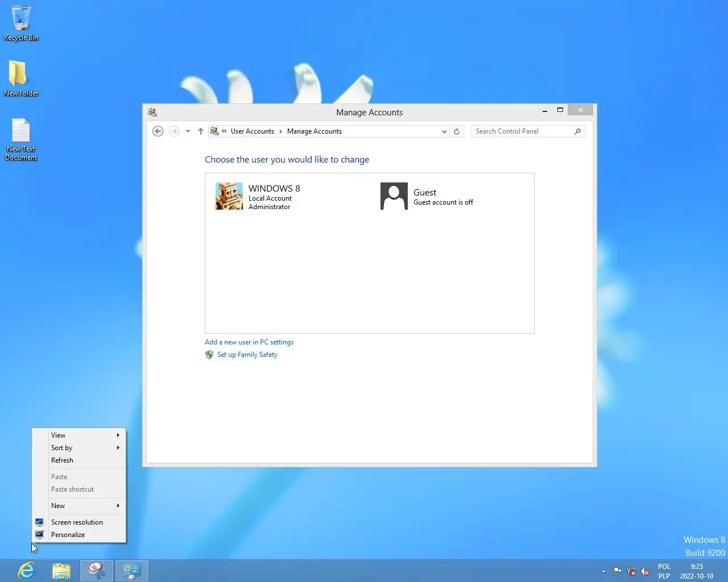728x582 pixels.
Task: Expand the address bar double chevron
Action: tap(224, 131)
